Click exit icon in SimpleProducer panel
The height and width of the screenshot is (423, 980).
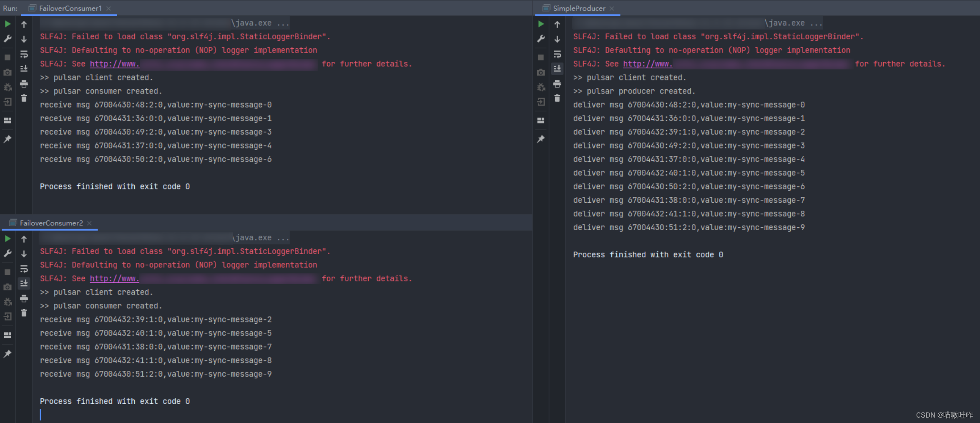(x=541, y=102)
